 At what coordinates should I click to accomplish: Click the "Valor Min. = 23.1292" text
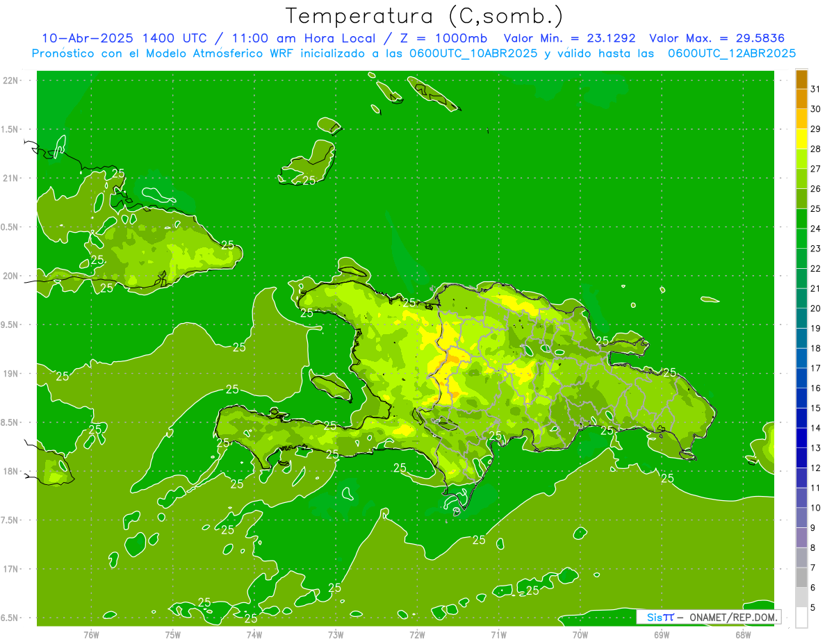569,38
